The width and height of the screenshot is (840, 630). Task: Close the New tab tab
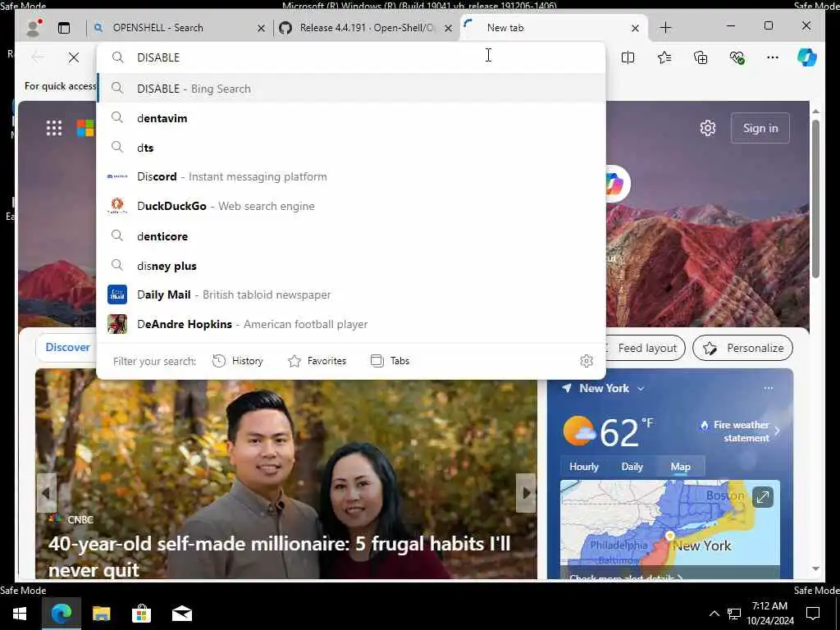pos(636,29)
